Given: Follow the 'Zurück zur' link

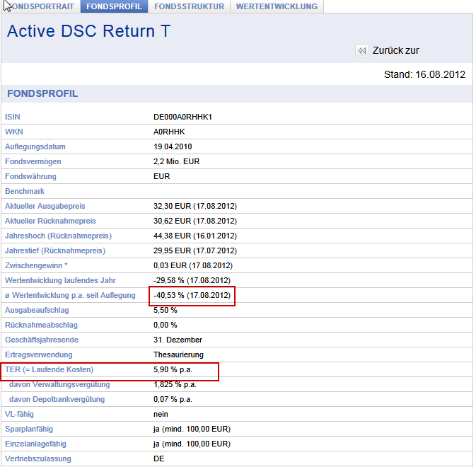Looking at the screenshot, I should point(396,50).
